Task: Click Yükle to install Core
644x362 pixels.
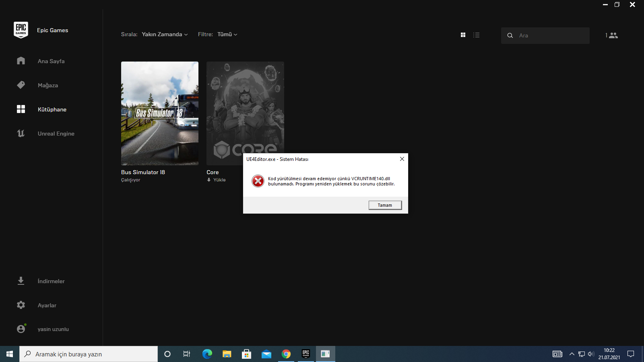Action: coord(219,180)
